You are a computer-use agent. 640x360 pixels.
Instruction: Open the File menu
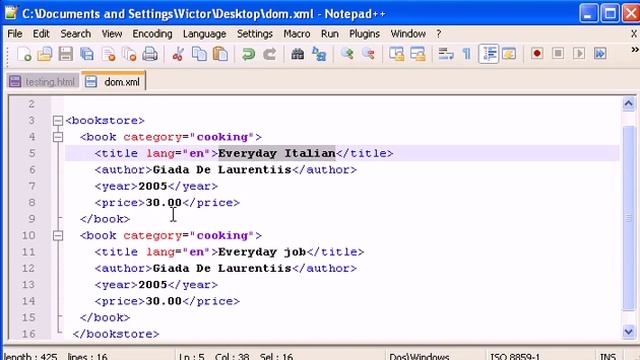point(15,34)
